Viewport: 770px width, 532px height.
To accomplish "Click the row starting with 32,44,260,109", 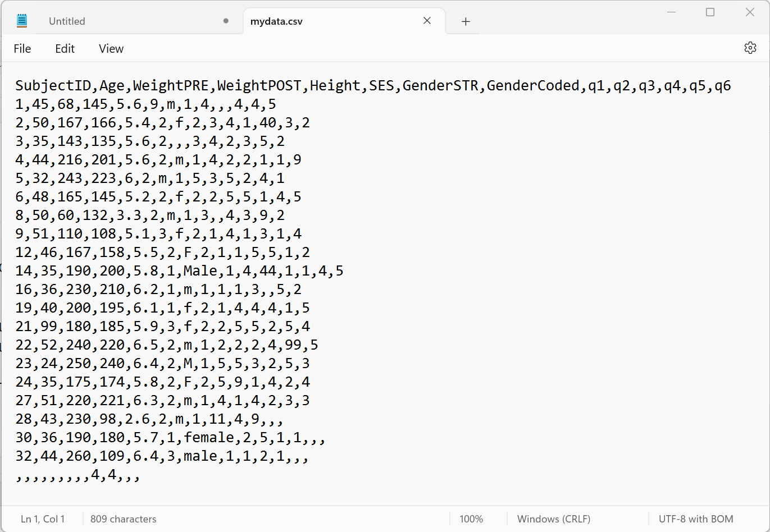I will click(162, 456).
